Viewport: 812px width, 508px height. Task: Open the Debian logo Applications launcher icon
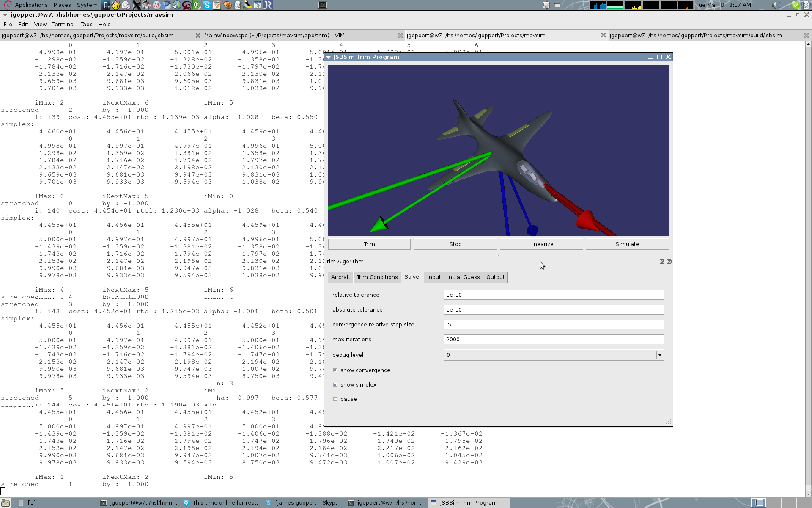coord(8,5)
